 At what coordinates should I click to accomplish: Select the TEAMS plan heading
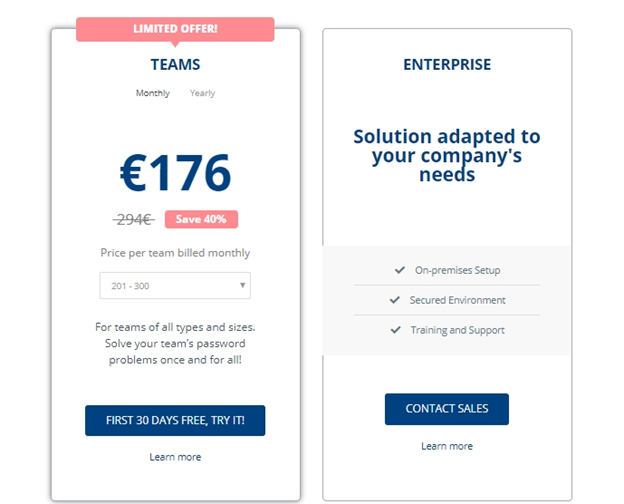click(x=175, y=64)
